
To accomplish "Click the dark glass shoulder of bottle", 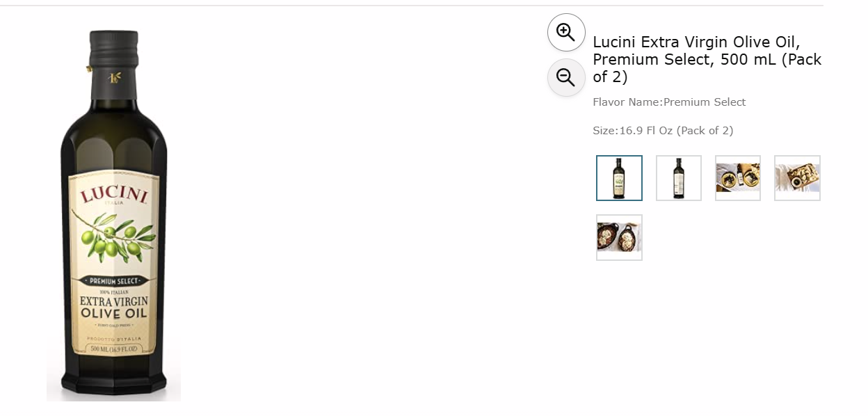I will click(114, 132).
